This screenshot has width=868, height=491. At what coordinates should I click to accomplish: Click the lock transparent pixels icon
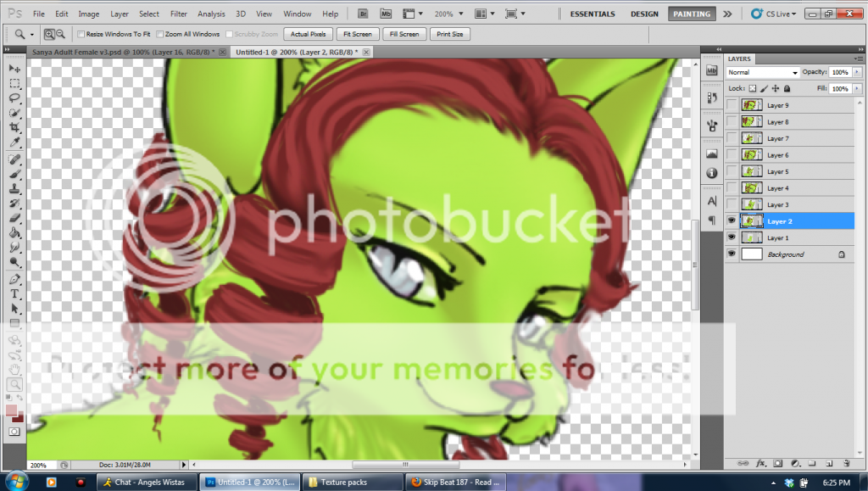click(x=752, y=88)
